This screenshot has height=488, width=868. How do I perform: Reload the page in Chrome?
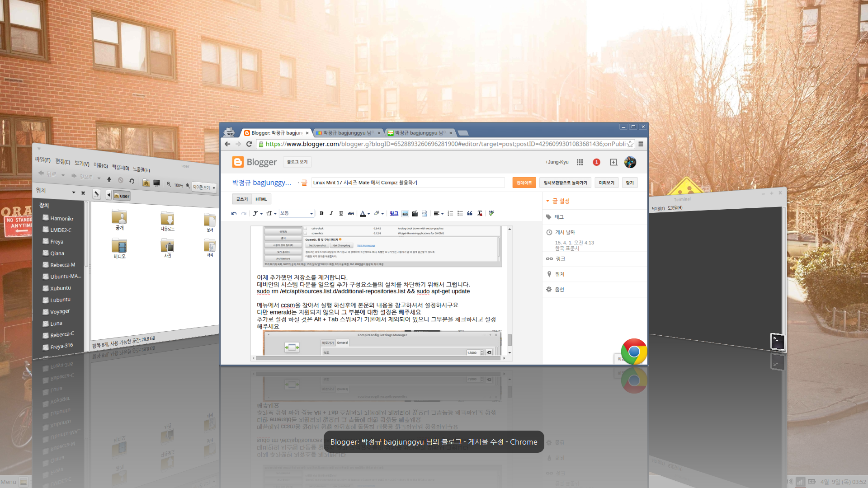(x=249, y=144)
